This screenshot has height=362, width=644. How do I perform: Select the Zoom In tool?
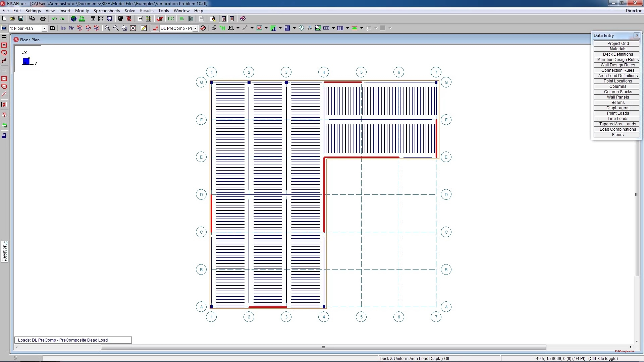coord(107,28)
